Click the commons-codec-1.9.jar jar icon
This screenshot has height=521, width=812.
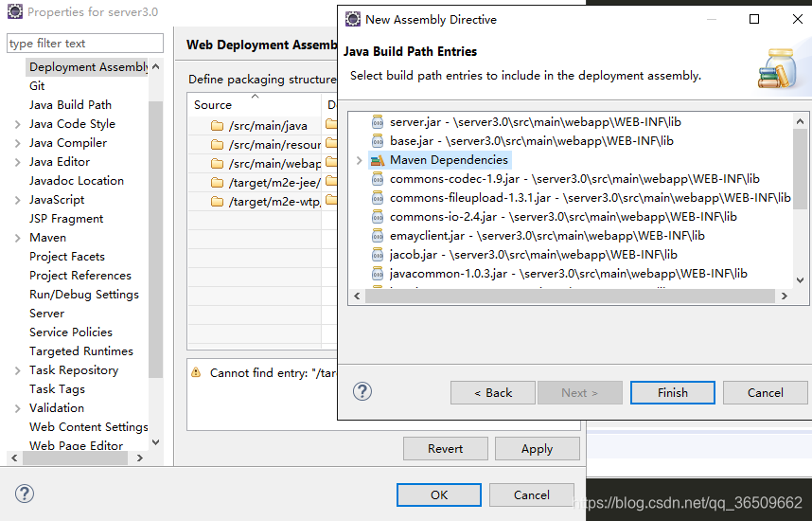click(378, 179)
